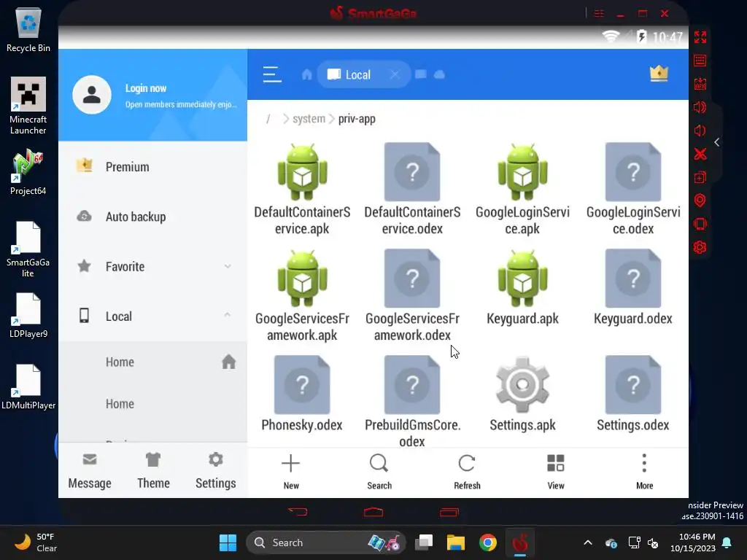Open File Explorer from the taskbar
The image size is (747, 560).
tap(455, 542)
